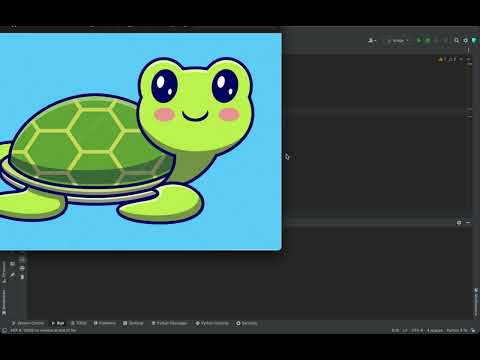
Task: Open the Terminal tool window tab
Action: click(133, 323)
